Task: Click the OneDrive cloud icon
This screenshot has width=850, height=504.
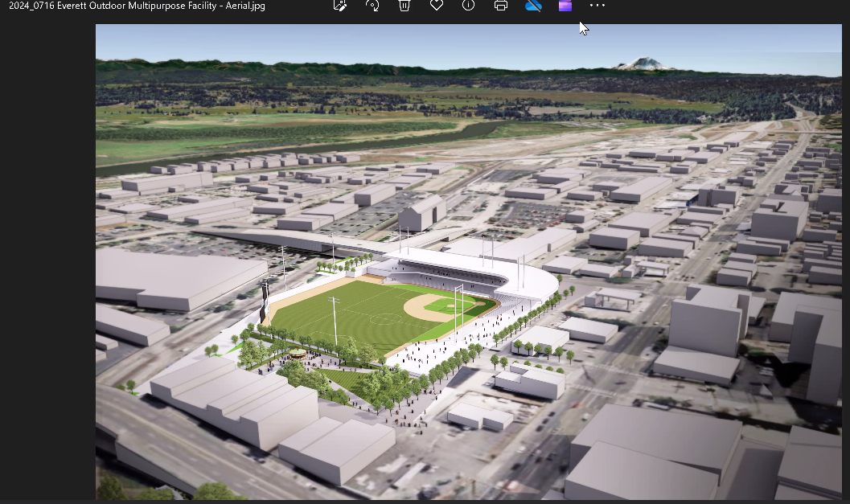Action: (533, 6)
